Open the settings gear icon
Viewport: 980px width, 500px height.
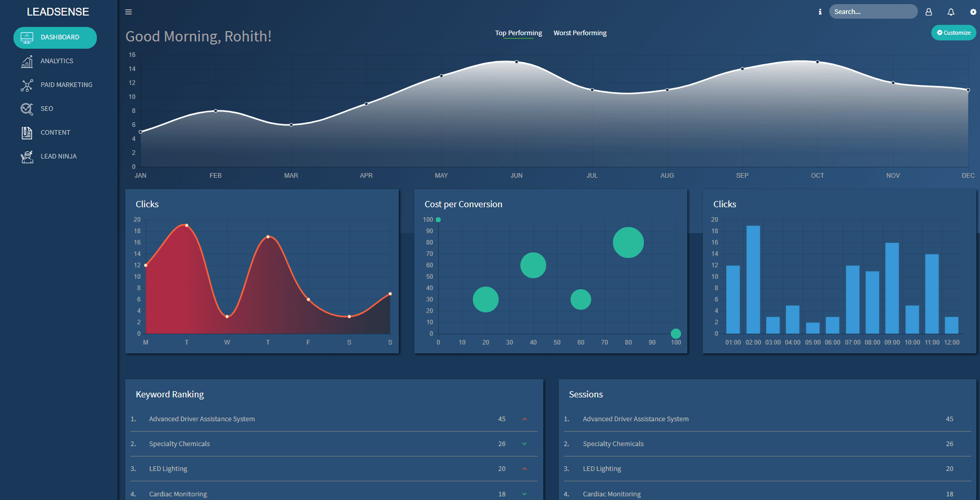pyautogui.click(x=973, y=11)
